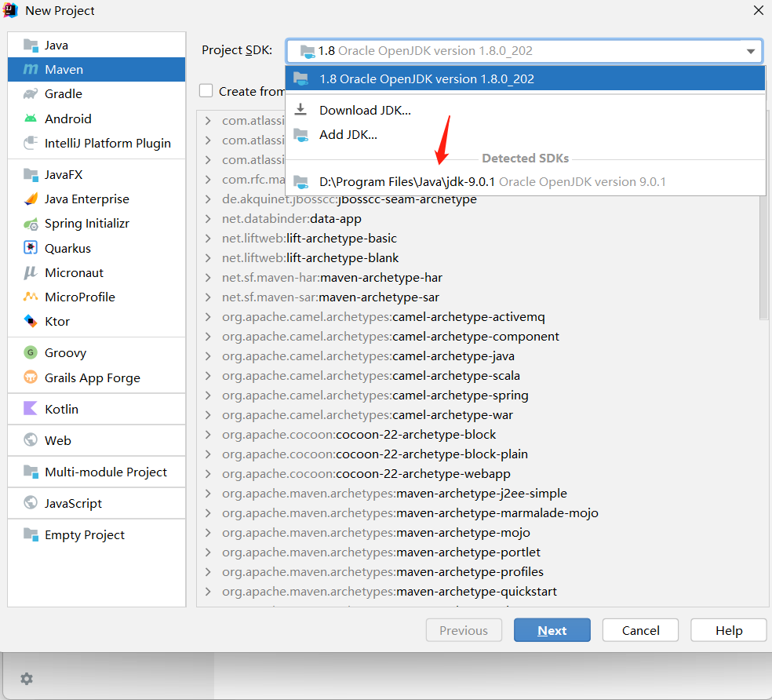Collapse the Project SDK dropdown arrow

coord(750,51)
